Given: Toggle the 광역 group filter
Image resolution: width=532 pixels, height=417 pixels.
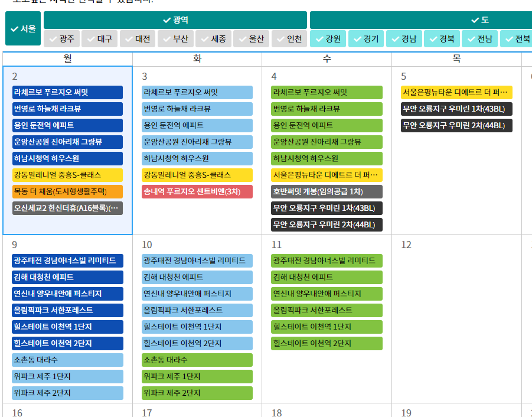Looking at the screenshot, I should [175, 20].
